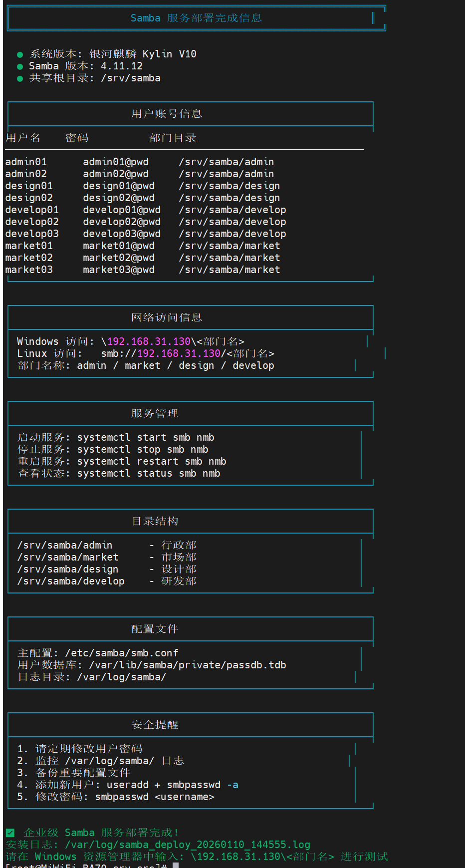Click the '密码' column header
The height and width of the screenshot is (868, 465).
(77, 138)
